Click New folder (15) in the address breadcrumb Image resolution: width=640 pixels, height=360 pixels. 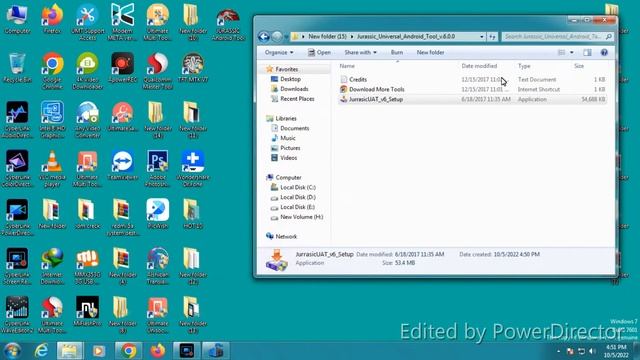[x=327, y=37]
